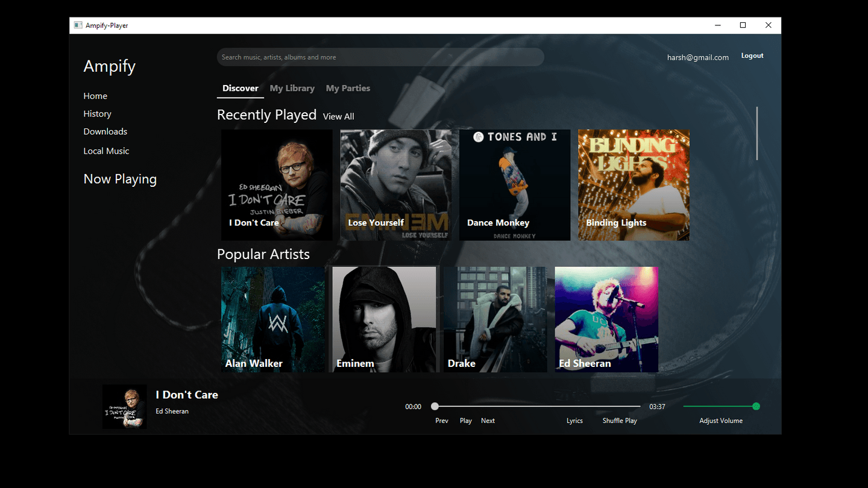Switch to the Discover tab
This screenshot has width=868, height=488.
[x=241, y=89]
